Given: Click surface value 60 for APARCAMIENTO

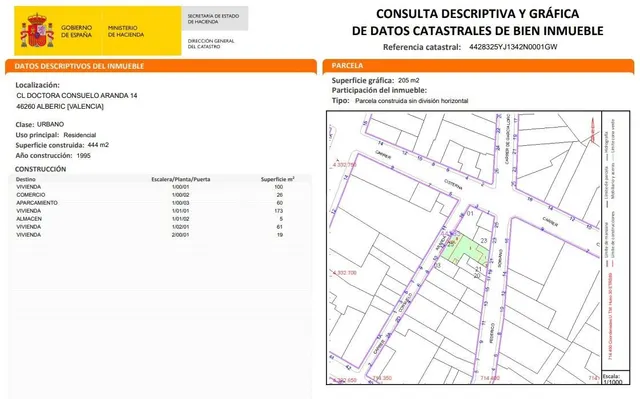Looking at the screenshot, I should [x=280, y=203].
